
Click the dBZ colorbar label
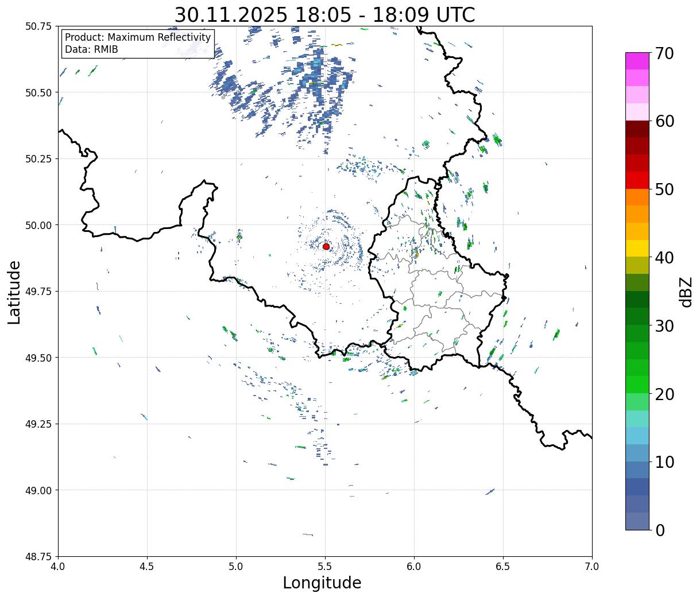coord(686,292)
